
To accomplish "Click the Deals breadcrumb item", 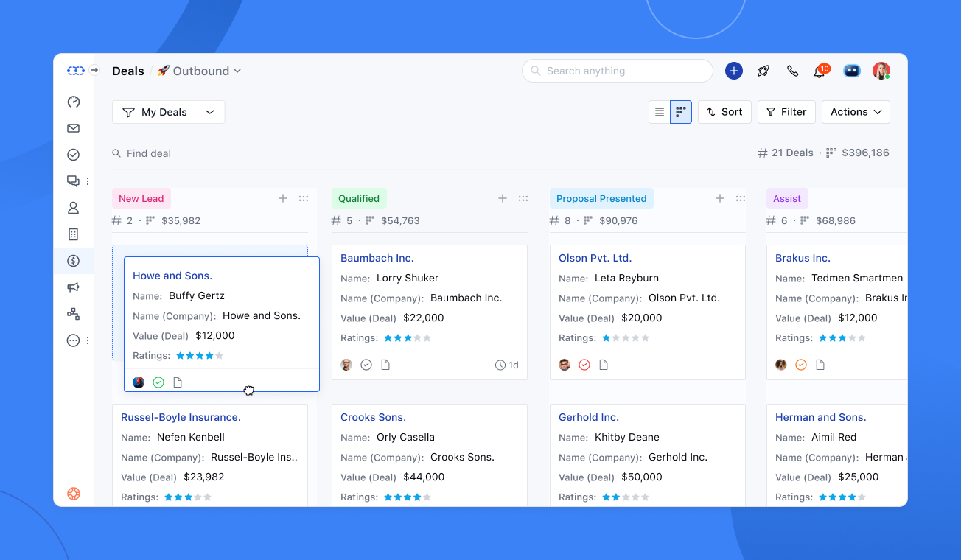I will click(x=127, y=71).
